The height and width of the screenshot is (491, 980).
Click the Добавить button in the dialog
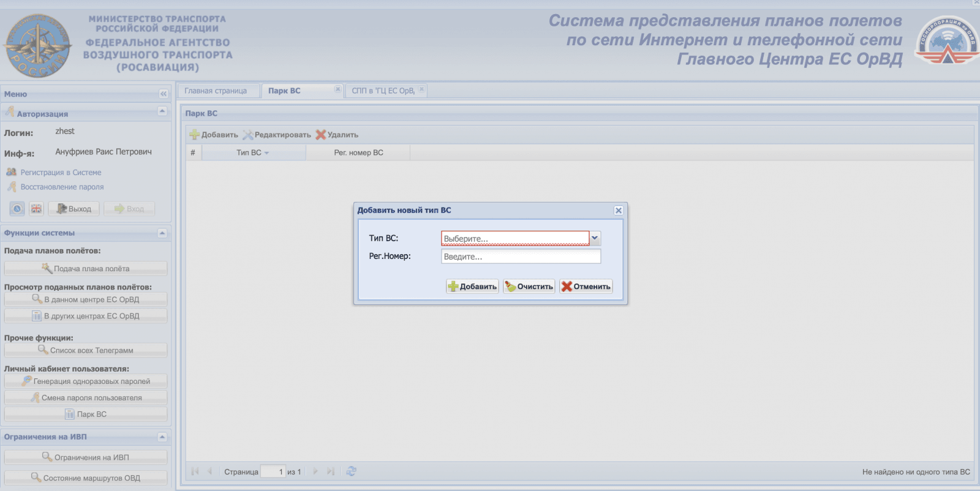click(472, 287)
